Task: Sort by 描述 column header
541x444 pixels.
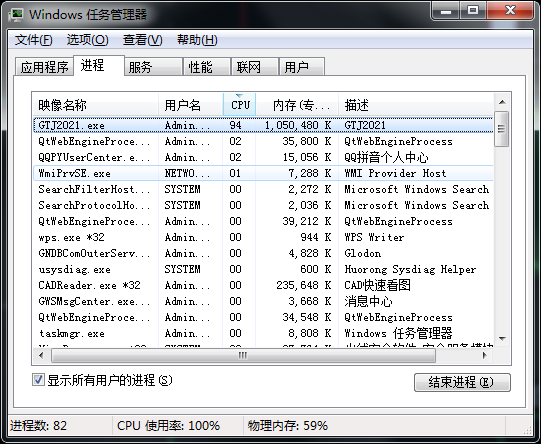Action: pyautogui.click(x=416, y=105)
